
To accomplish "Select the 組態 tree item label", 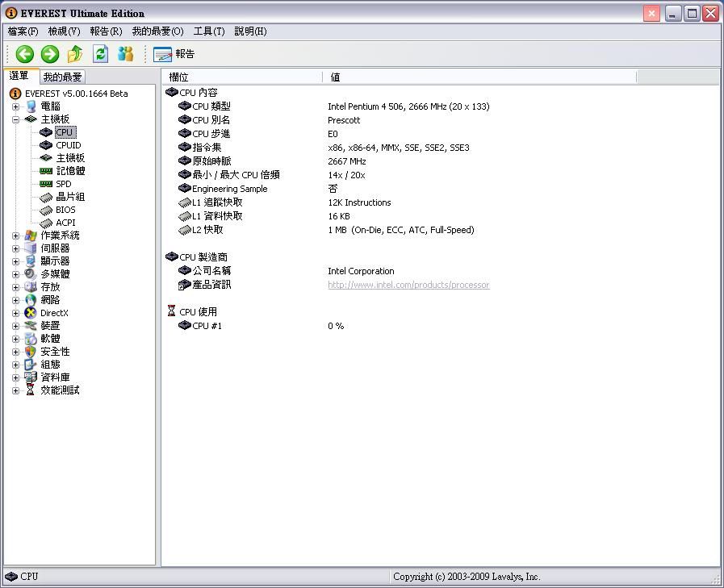I will (50, 365).
